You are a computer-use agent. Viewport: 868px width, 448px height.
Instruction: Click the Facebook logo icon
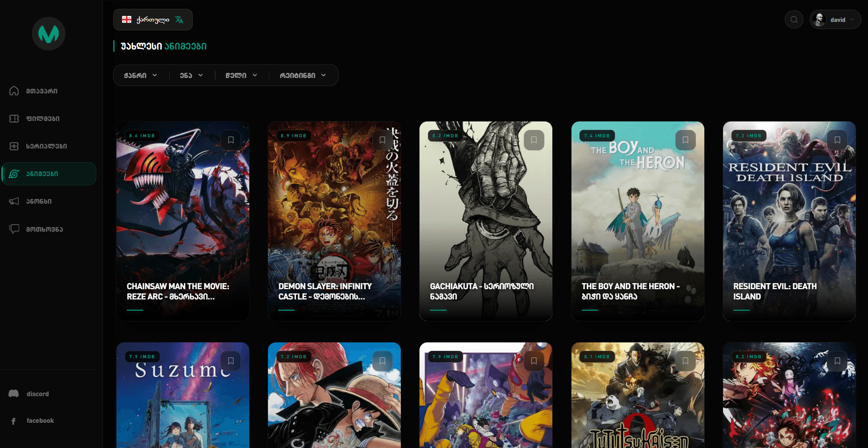(14, 421)
